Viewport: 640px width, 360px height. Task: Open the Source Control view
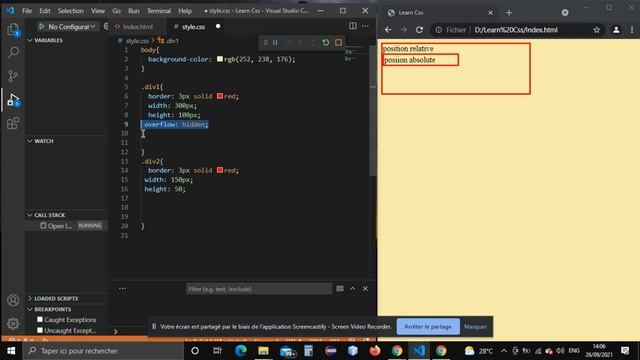click(x=13, y=76)
